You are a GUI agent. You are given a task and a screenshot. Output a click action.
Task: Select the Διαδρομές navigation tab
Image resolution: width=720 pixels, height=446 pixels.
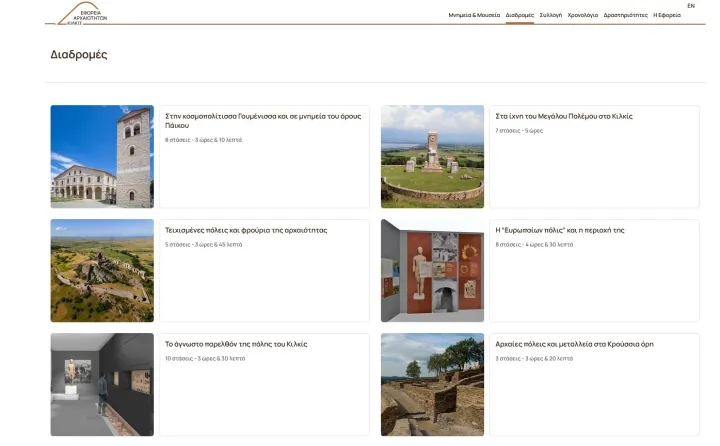[520, 16]
